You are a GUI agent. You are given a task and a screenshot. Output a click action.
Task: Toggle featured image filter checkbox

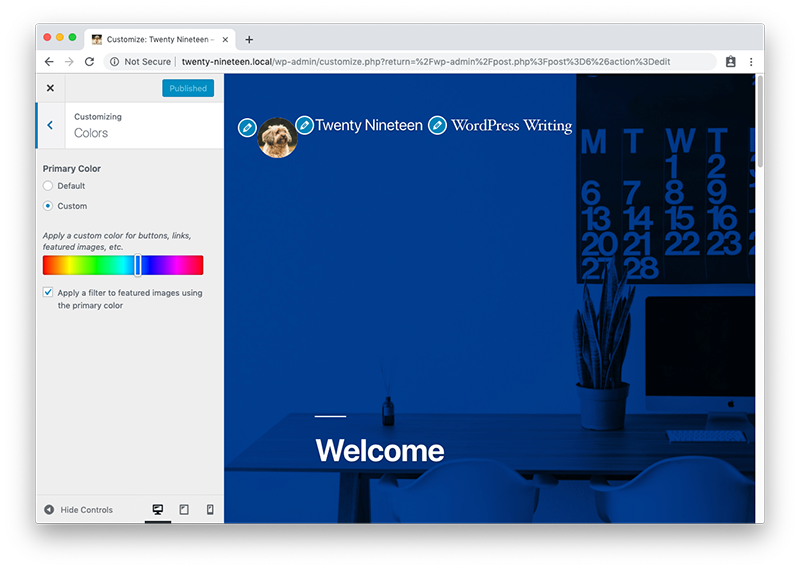point(48,292)
